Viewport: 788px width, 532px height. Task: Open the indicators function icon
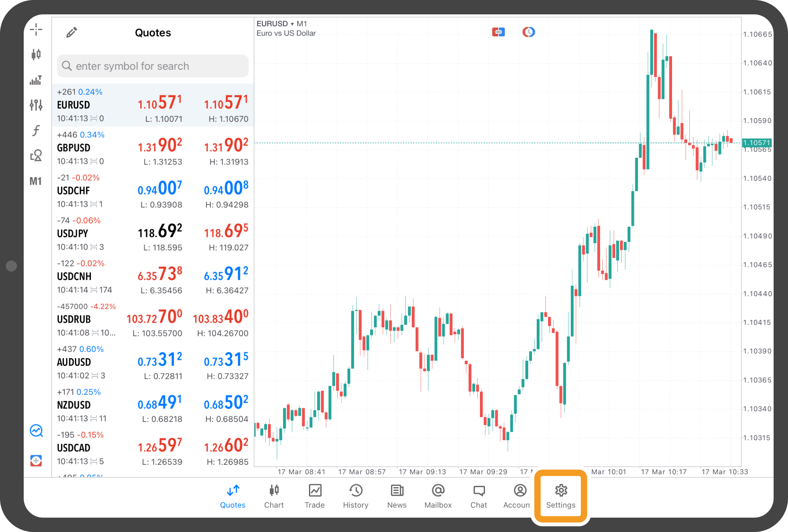36,130
